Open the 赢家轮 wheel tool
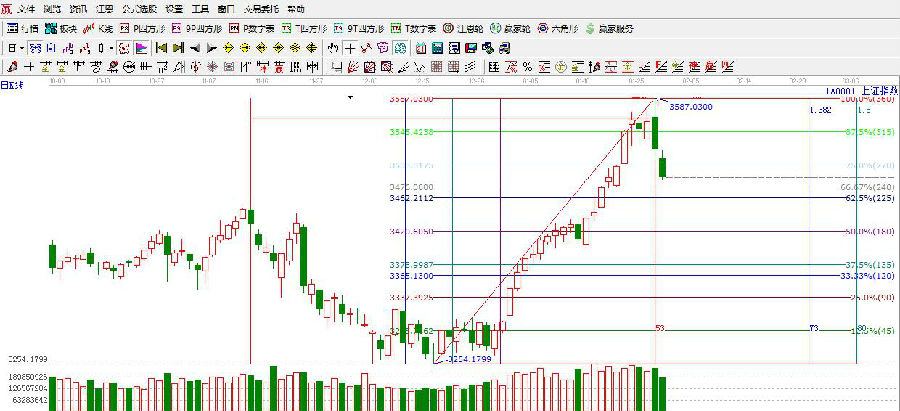Screen dimensions: 900x411 pos(510,28)
